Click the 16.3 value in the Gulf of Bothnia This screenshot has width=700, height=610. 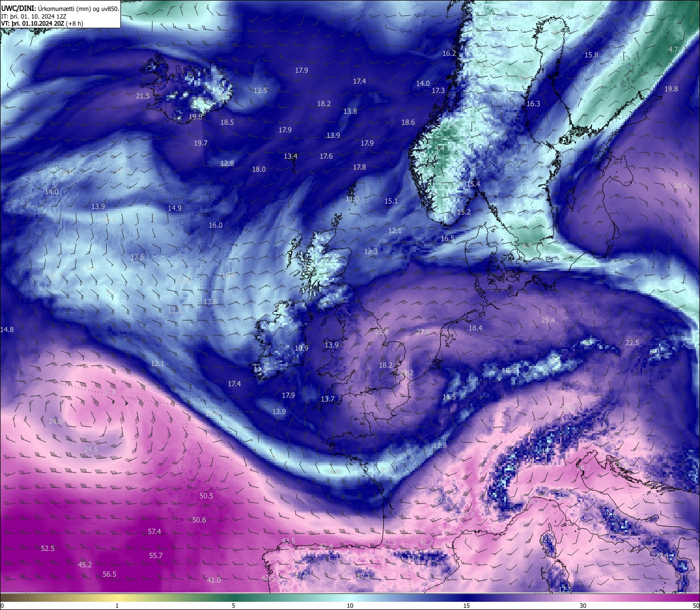click(x=533, y=104)
